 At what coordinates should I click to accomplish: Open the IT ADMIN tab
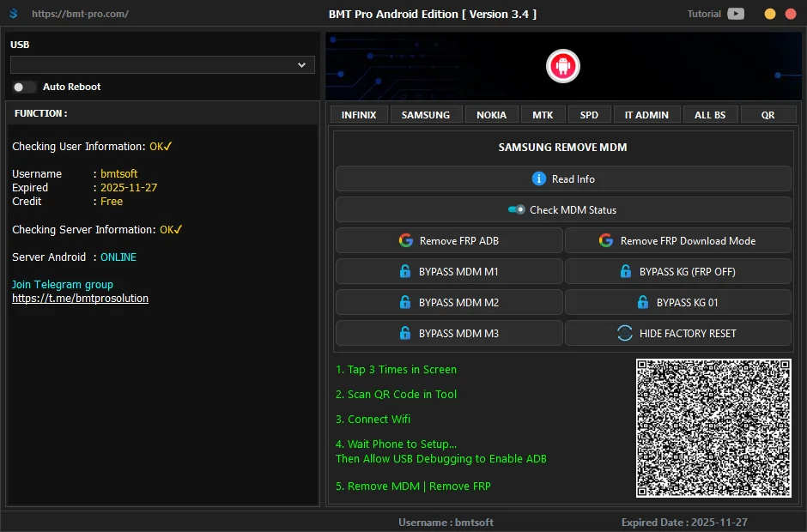click(646, 115)
